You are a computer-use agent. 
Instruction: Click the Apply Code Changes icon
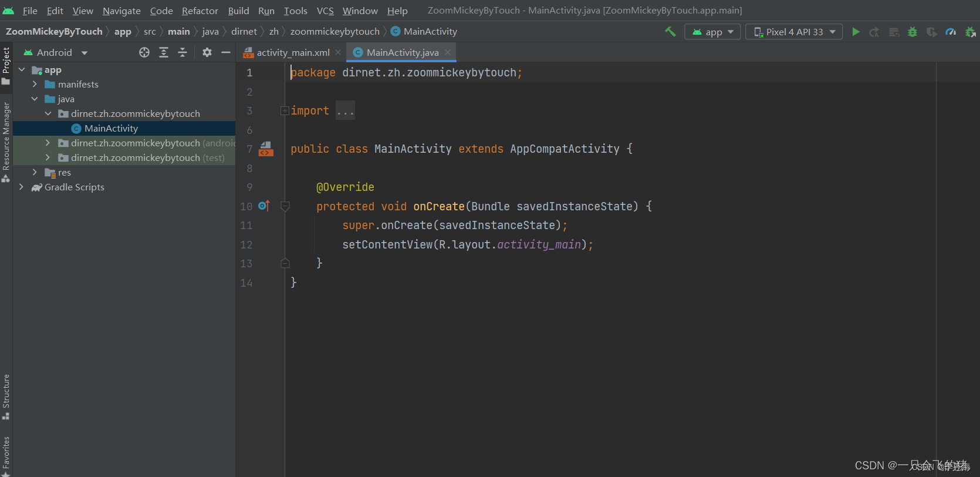coord(894,32)
